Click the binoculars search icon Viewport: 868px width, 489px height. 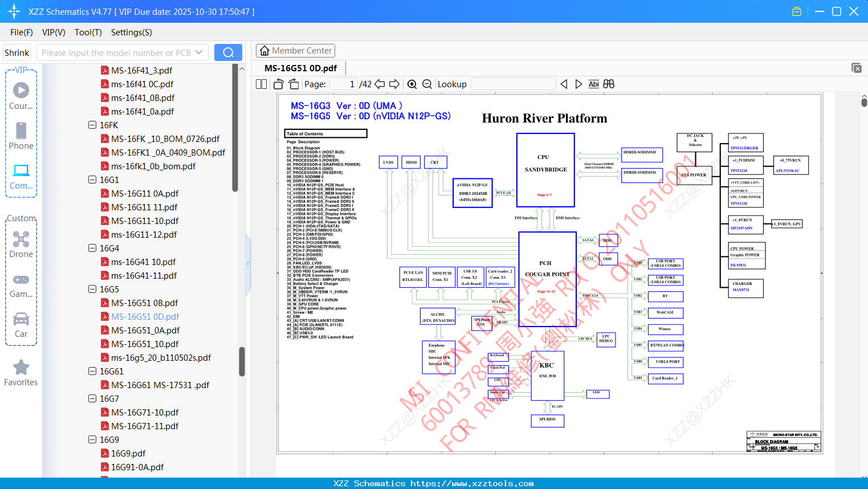pyautogui.click(x=609, y=84)
